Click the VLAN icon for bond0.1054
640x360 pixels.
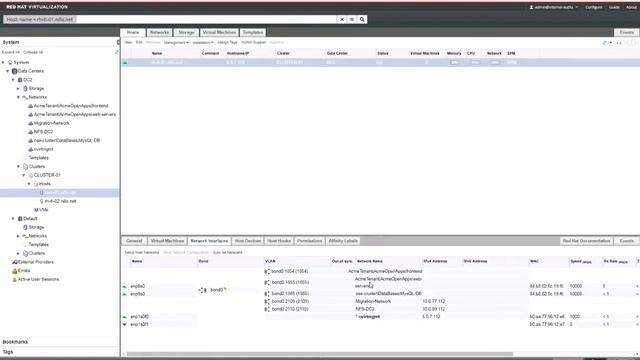coord(267,271)
